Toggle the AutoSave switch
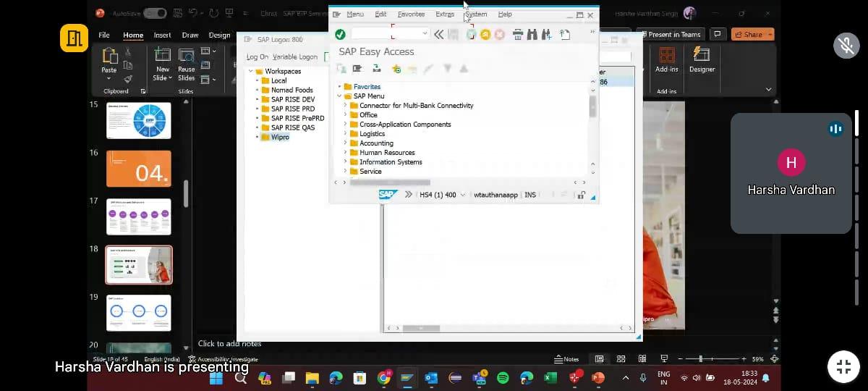The image size is (868, 391). pos(155,13)
